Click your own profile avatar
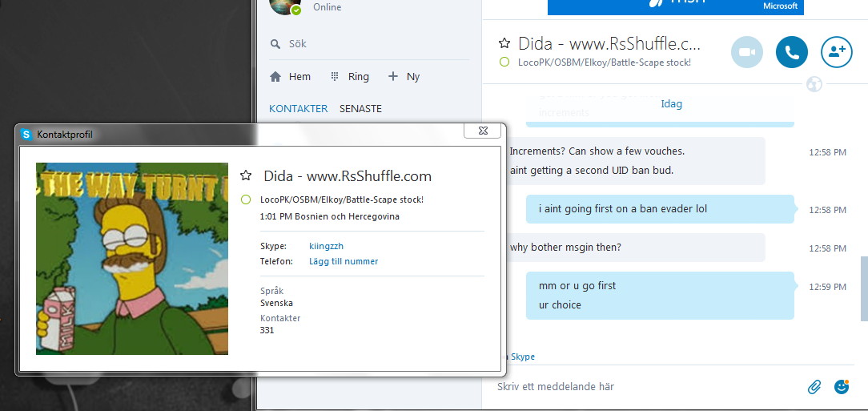This screenshot has height=411, width=868. [x=285, y=6]
